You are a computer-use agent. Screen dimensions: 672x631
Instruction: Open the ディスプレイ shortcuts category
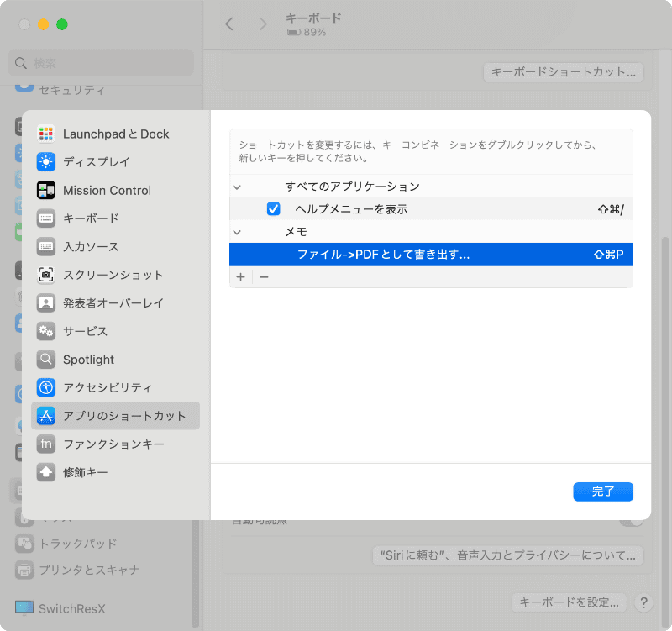click(x=48, y=162)
